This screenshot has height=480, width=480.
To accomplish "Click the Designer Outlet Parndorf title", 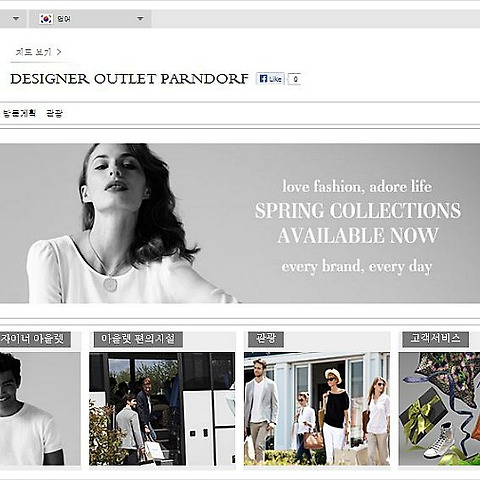I will 129,79.
